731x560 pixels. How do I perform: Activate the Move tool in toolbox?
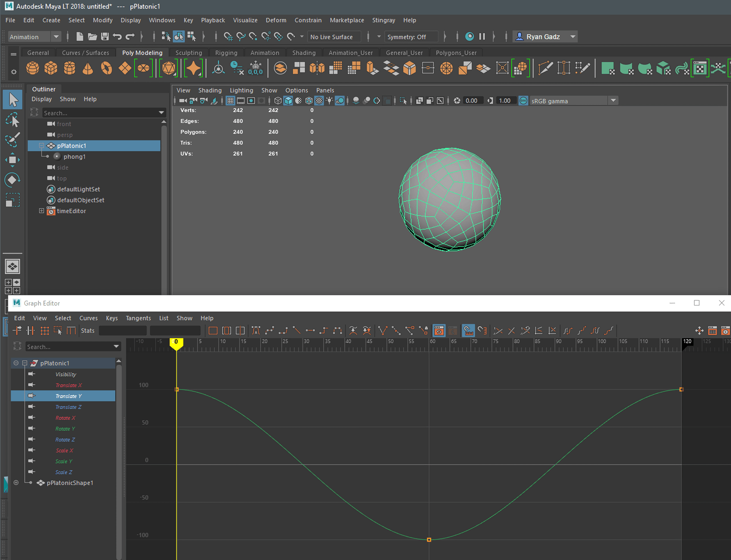13,160
